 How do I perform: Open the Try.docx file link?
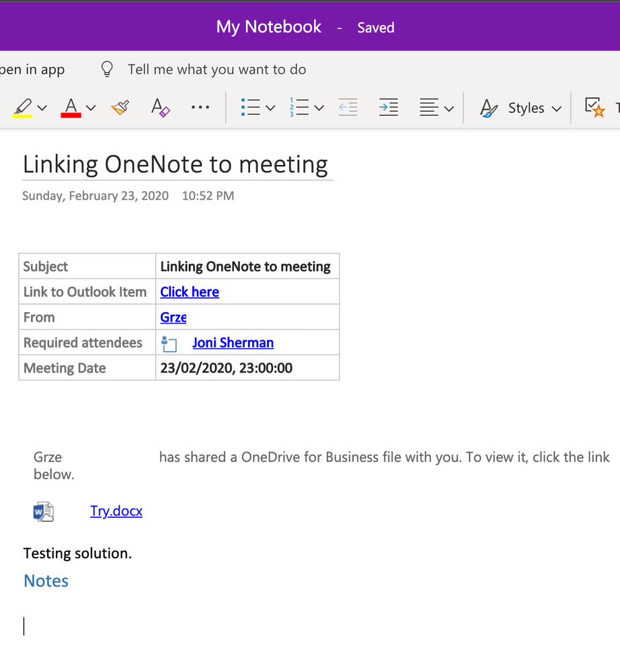click(116, 511)
